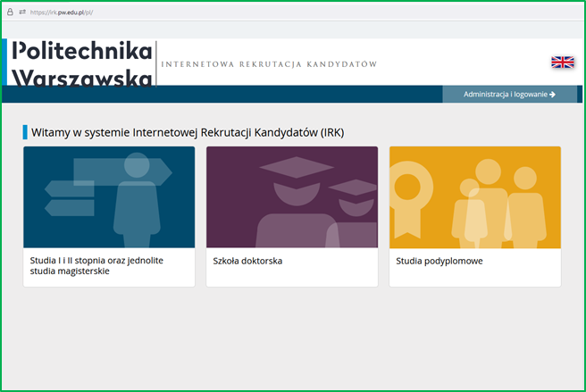Click the Witamy w systemie heading

point(188,132)
